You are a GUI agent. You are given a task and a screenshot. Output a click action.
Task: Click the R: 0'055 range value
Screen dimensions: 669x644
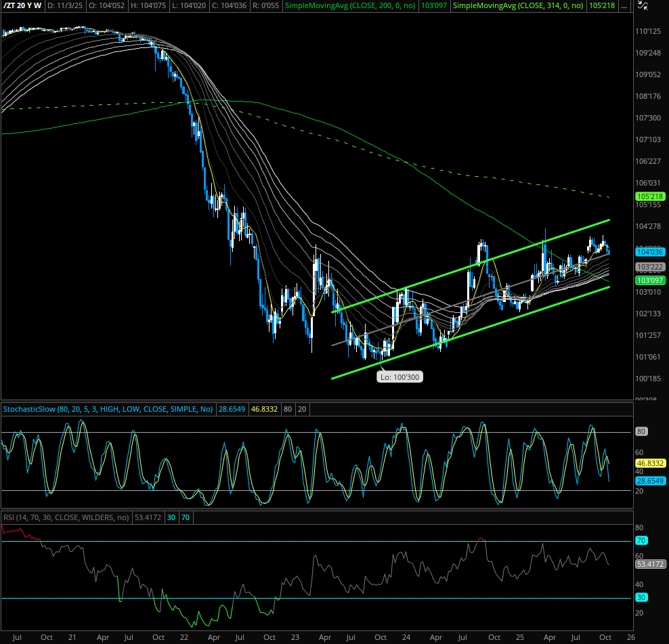(x=266, y=5)
